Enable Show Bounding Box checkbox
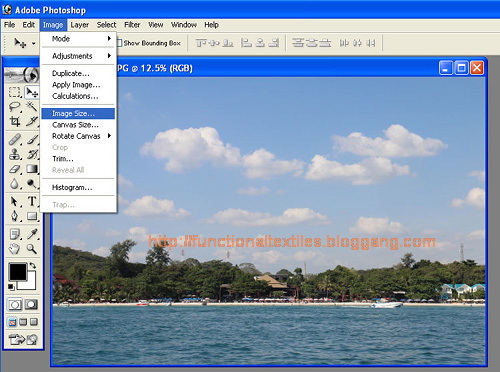The width and height of the screenshot is (500, 372). (x=119, y=43)
